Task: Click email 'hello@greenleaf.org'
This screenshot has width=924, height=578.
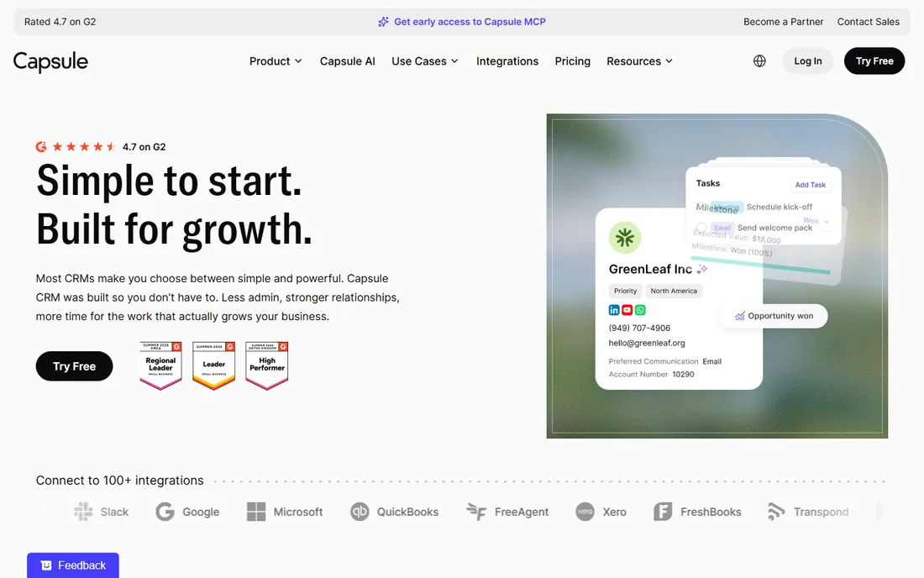Action: click(x=647, y=343)
